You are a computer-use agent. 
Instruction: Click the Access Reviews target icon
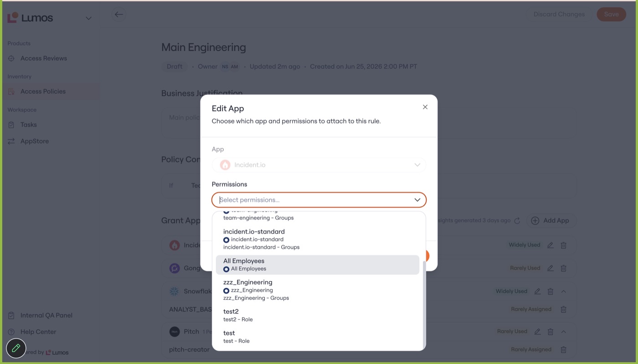(11, 58)
